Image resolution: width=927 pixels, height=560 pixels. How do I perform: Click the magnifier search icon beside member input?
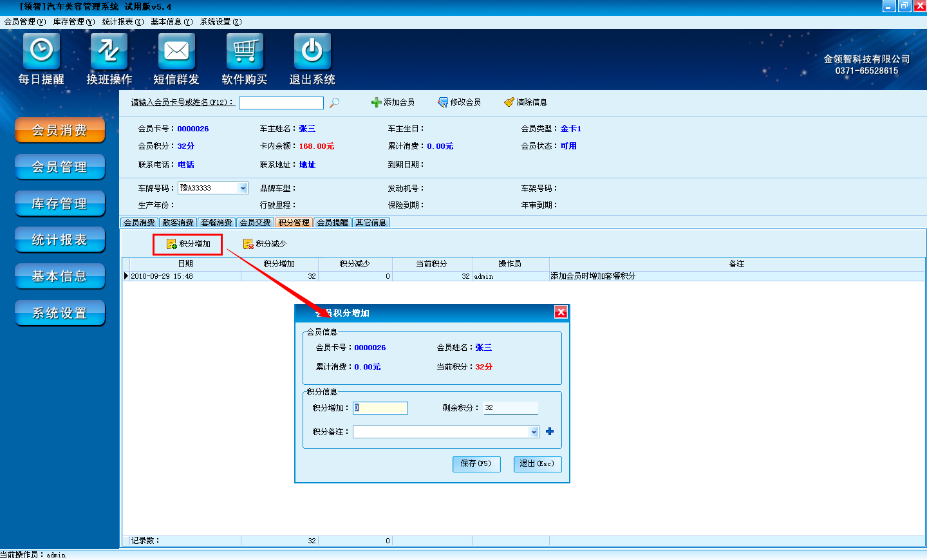click(334, 102)
